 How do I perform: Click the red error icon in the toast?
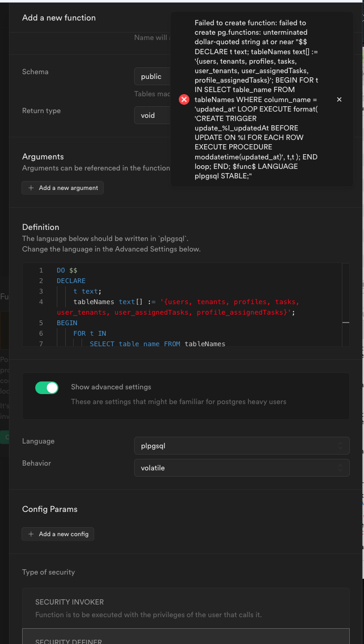(184, 99)
